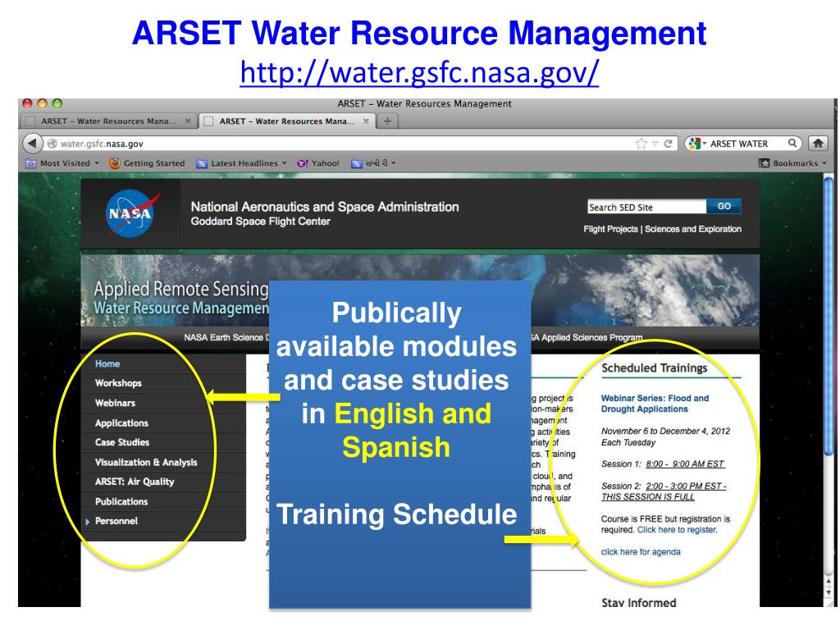Open the RSS feed bookmark after Yahoo!
This screenshot has width=840, height=630.
coord(373,163)
